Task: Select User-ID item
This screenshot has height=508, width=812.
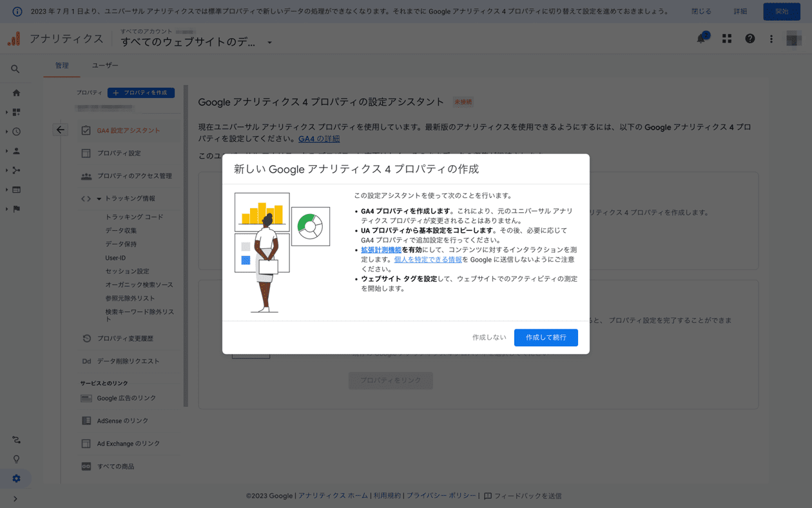Action: point(115,258)
